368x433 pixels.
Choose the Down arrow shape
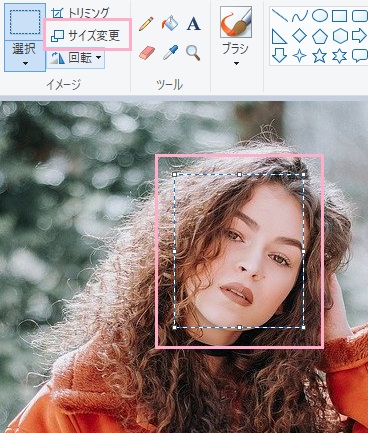coord(279,56)
